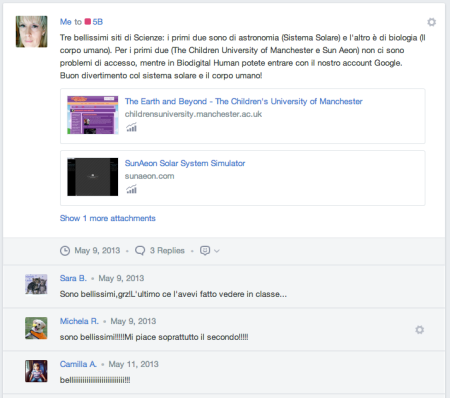The height and width of the screenshot is (398, 450).
Task: Click the post date May 9, 2013
Action: (97, 251)
